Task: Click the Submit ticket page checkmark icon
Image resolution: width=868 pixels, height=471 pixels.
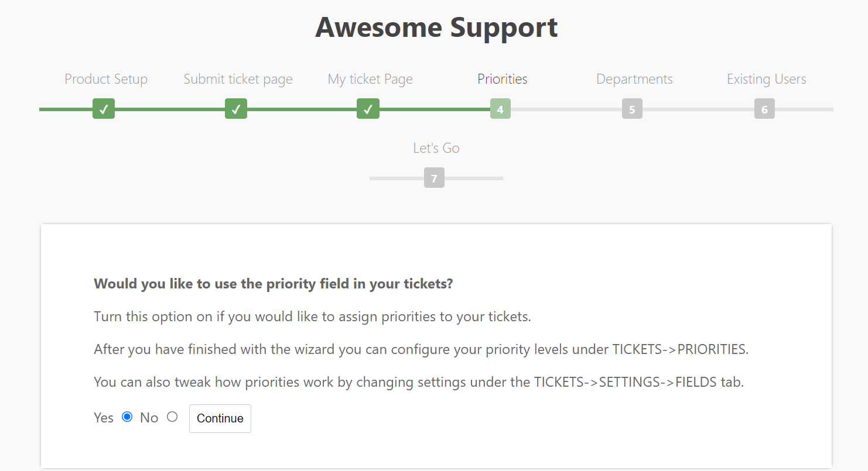Action: [236, 109]
